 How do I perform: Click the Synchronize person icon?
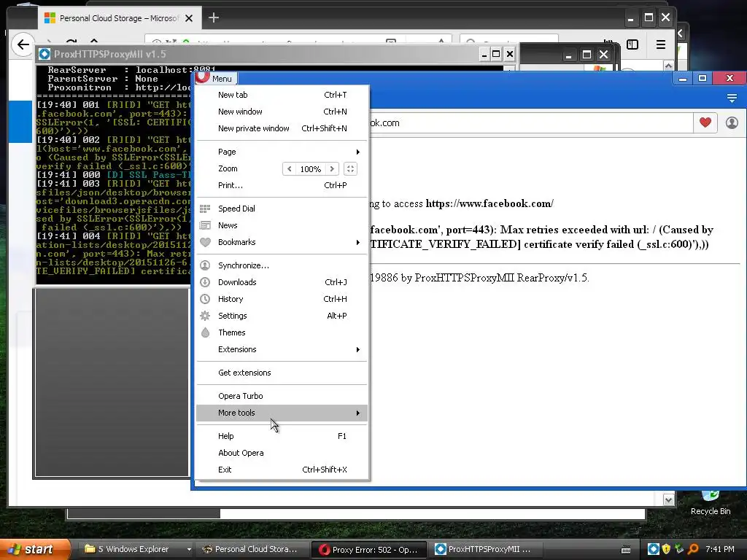(205, 265)
